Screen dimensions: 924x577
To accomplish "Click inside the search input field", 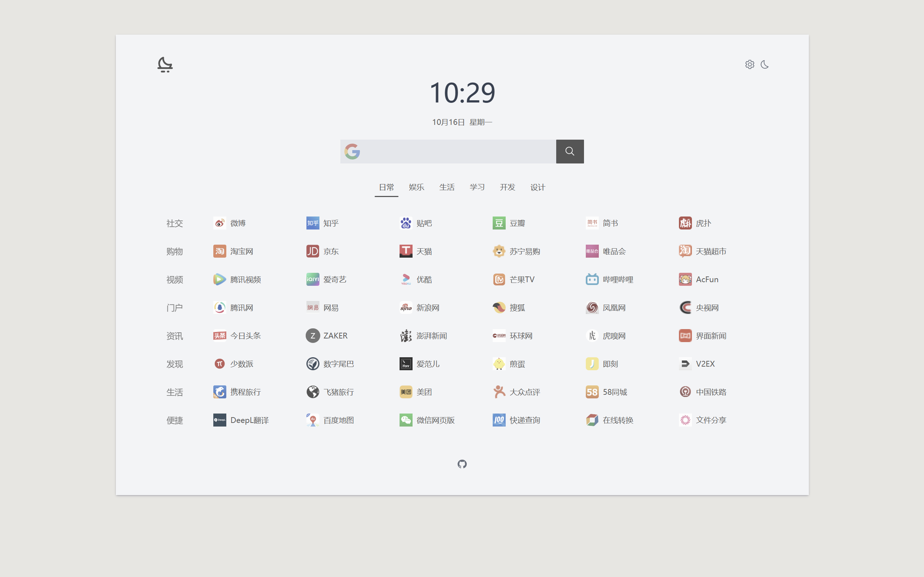I will [457, 152].
